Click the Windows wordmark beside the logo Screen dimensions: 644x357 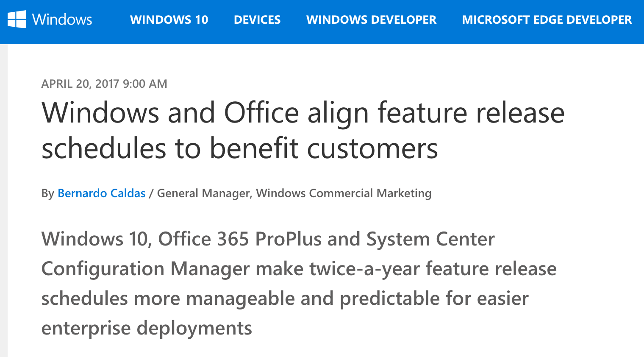point(62,20)
